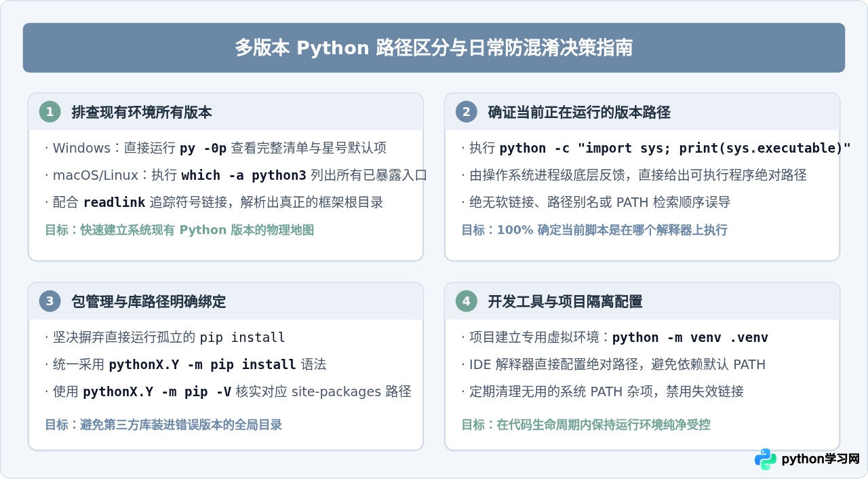
Task: Select the python -m venv .venv line
Action: pyautogui.click(x=614, y=337)
